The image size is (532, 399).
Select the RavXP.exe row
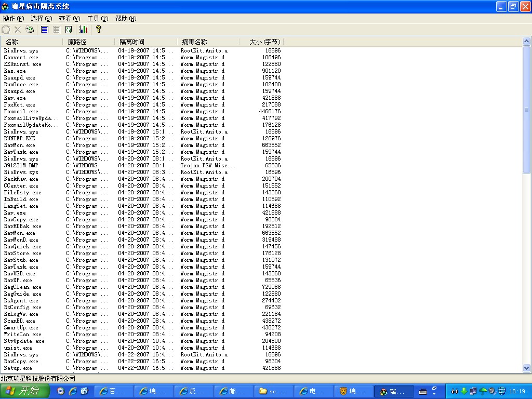(x=142, y=280)
